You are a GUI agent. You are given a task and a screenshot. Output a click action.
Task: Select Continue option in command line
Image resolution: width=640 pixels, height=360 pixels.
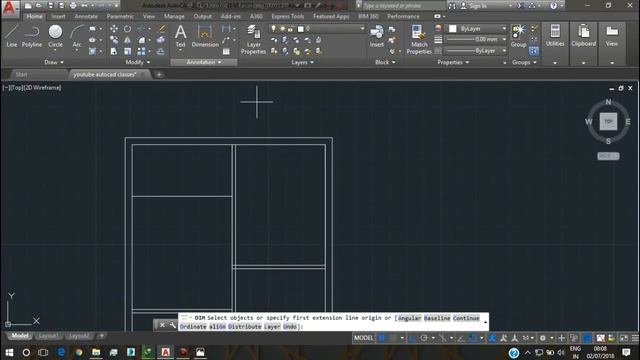(x=466, y=318)
